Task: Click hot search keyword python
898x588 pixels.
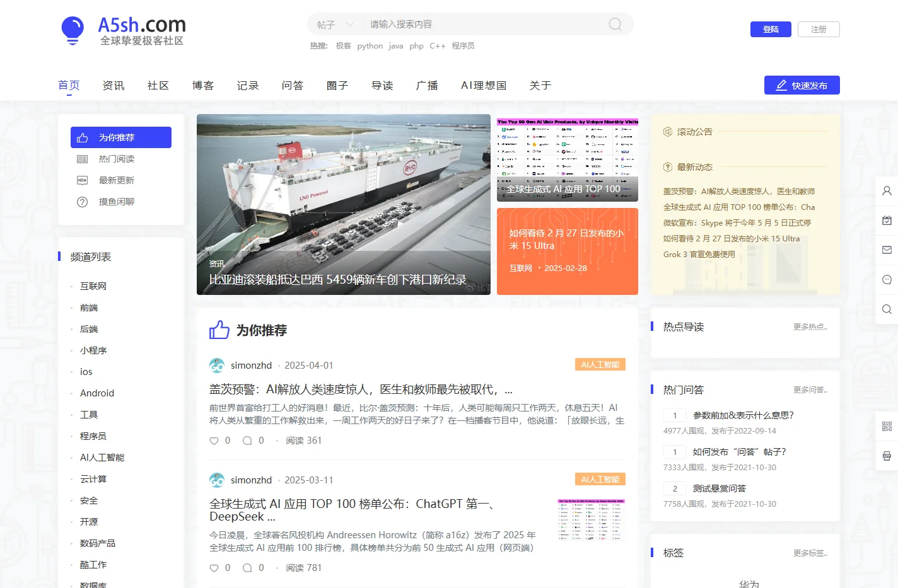Action: [370, 46]
